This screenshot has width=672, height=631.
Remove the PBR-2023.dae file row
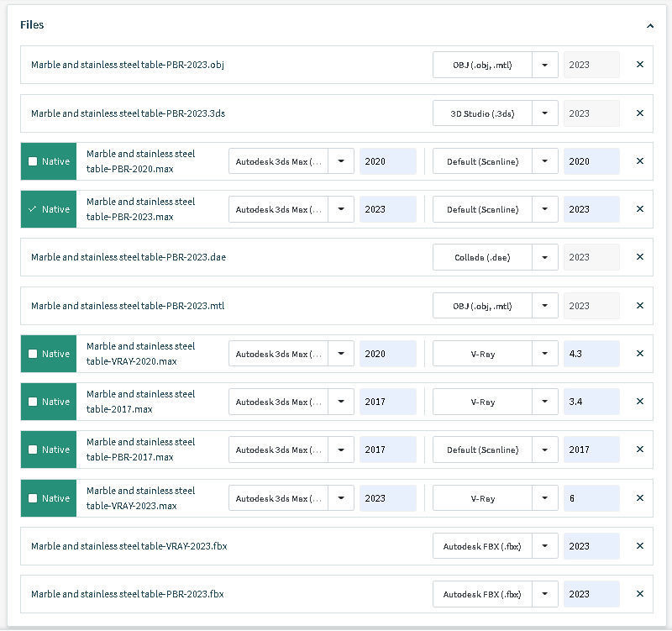[640, 257]
